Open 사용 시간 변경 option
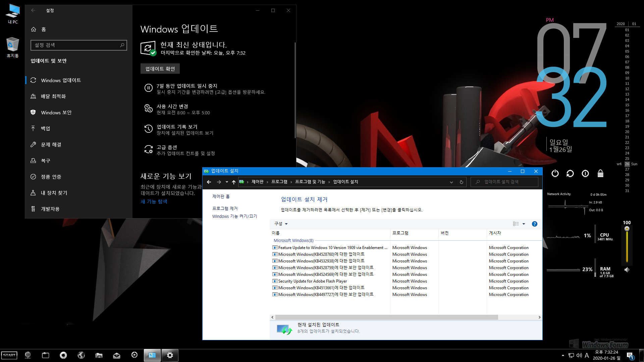 (183, 109)
